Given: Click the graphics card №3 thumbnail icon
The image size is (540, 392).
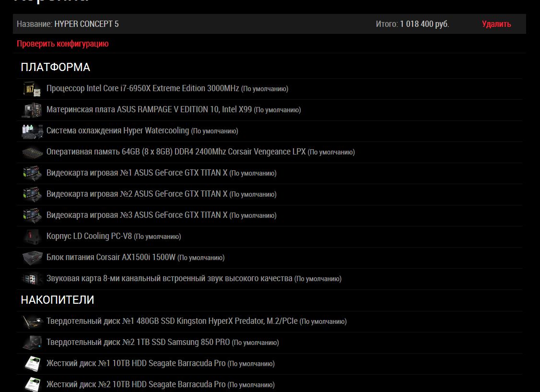Looking at the screenshot, I should (x=33, y=215).
